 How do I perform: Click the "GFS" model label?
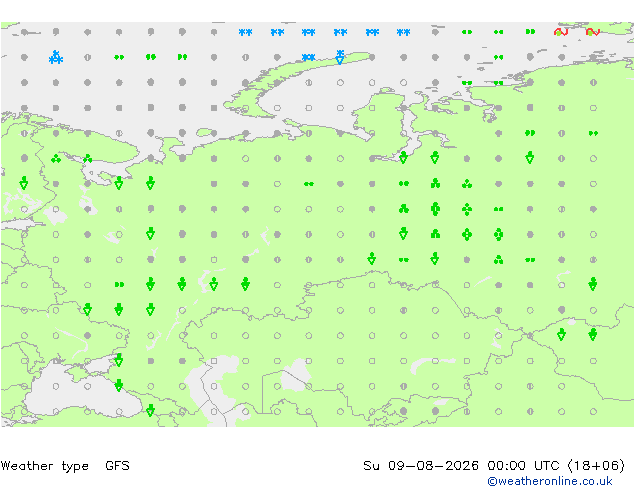click(x=117, y=466)
